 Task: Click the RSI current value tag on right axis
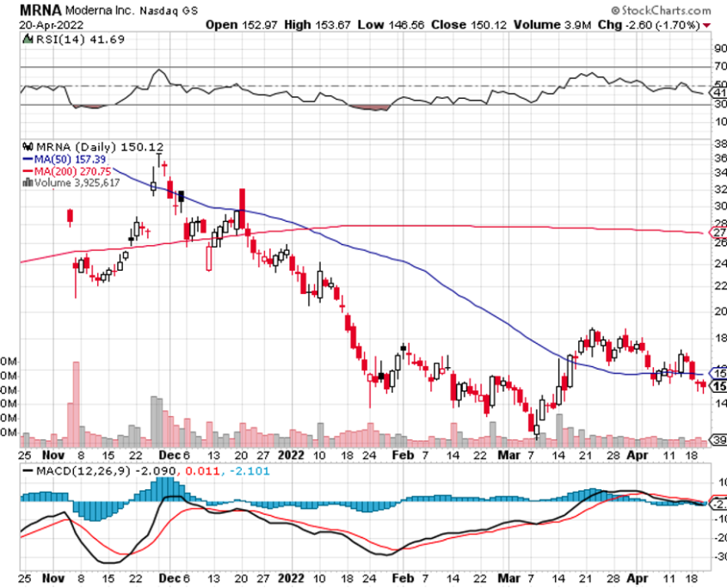tap(718, 93)
